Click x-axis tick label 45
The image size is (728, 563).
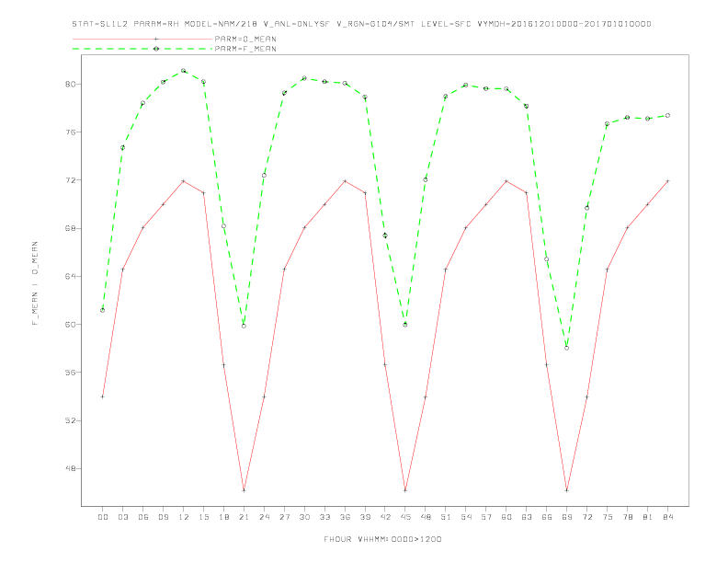(x=405, y=517)
